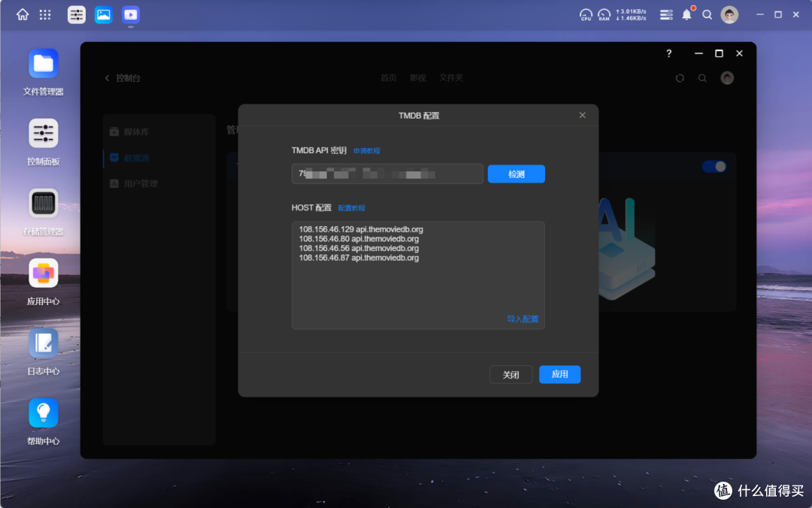This screenshot has width=812, height=508.
Task: Disable the blue toggle switch behind the dialog
Action: coord(714,166)
